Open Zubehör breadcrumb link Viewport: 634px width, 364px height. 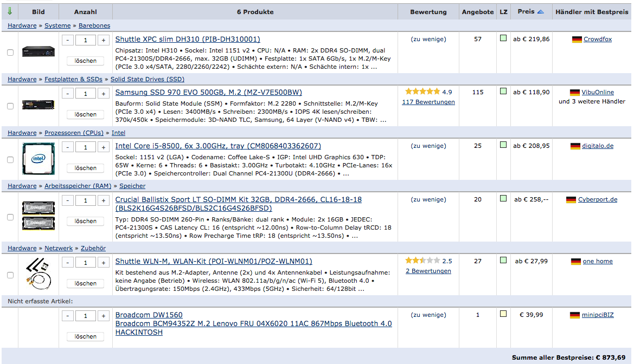coord(93,248)
